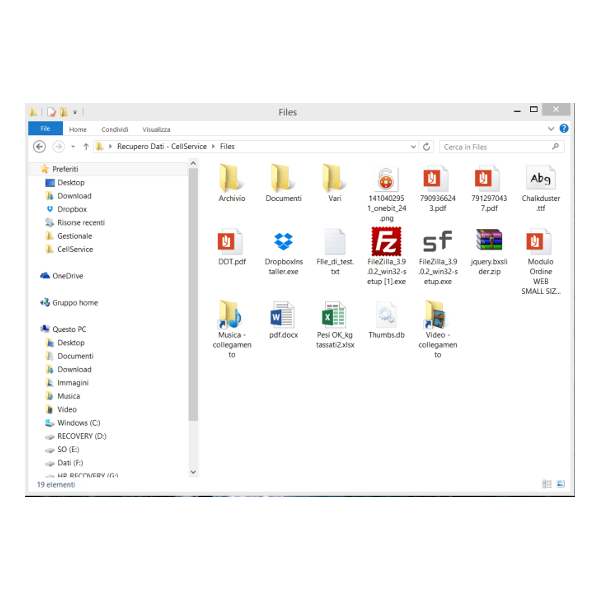Click navigation pane scroll up arrow
The image size is (600, 600).
click(x=193, y=164)
